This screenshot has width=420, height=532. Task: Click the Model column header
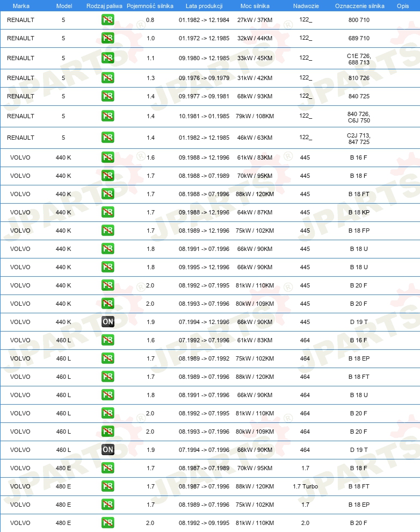(64, 6)
